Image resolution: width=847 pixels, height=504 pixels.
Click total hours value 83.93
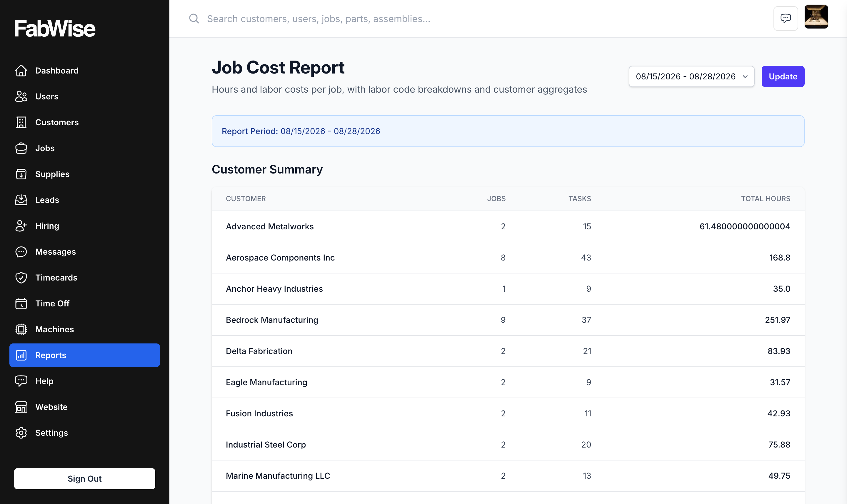point(779,351)
